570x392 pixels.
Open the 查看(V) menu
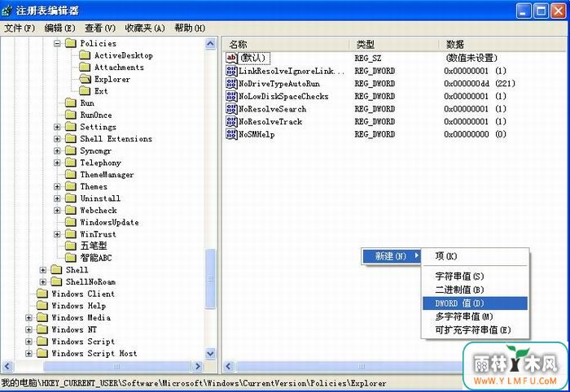pos(100,28)
